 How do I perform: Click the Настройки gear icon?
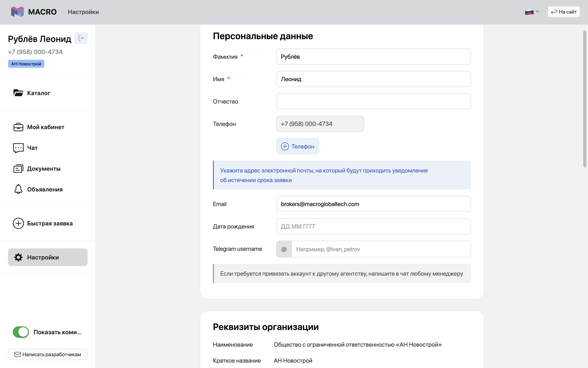(x=18, y=257)
